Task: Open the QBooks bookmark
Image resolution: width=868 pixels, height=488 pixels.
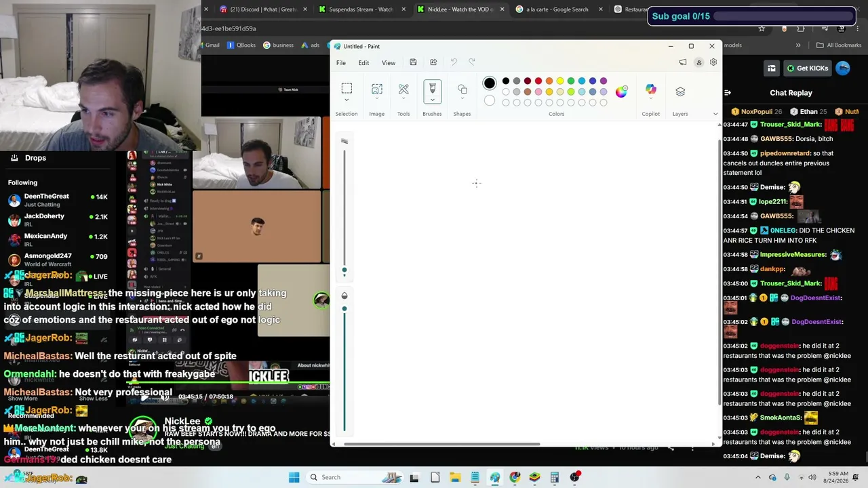Action: tap(241, 45)
